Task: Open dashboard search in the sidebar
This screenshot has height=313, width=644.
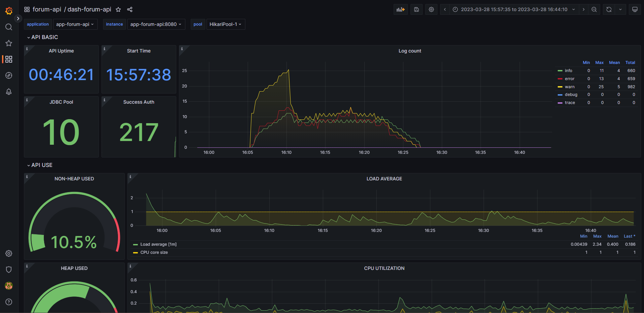Action: tap(9, 27)
